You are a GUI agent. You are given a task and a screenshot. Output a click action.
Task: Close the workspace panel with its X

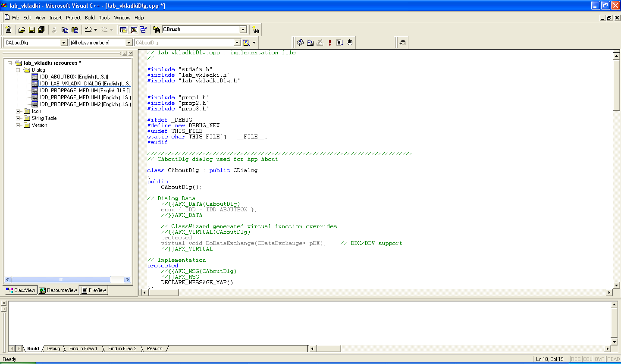(x=131, y=53)
